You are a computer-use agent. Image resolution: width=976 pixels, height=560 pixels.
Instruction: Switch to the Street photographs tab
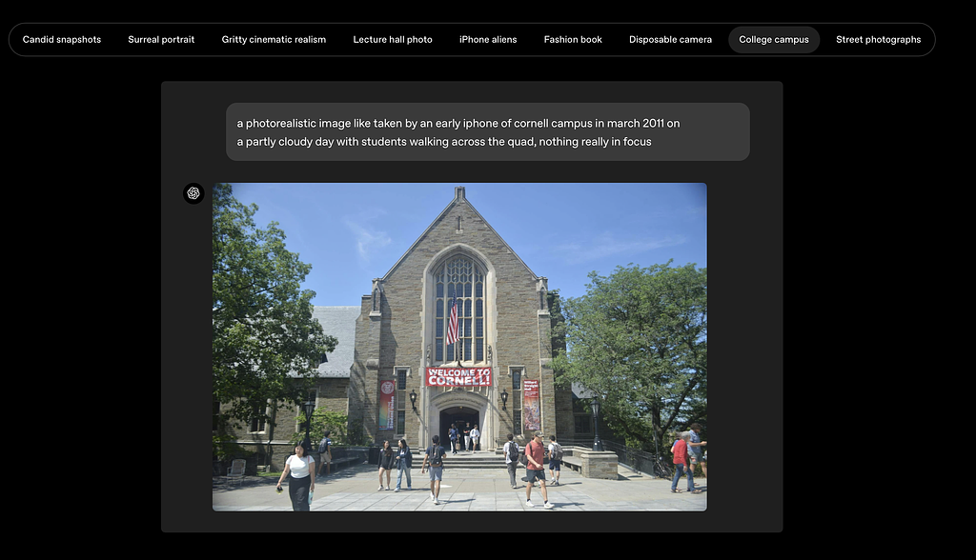878,40
